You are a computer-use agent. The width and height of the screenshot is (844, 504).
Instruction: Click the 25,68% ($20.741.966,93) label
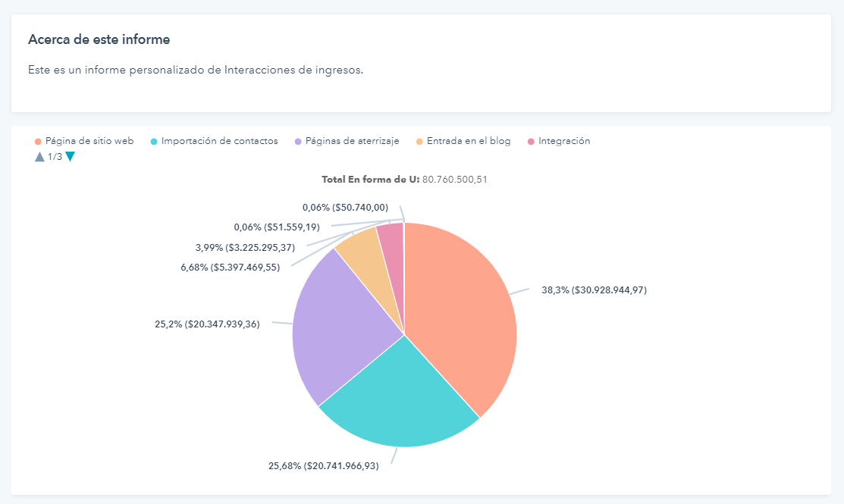click(324, 466)
